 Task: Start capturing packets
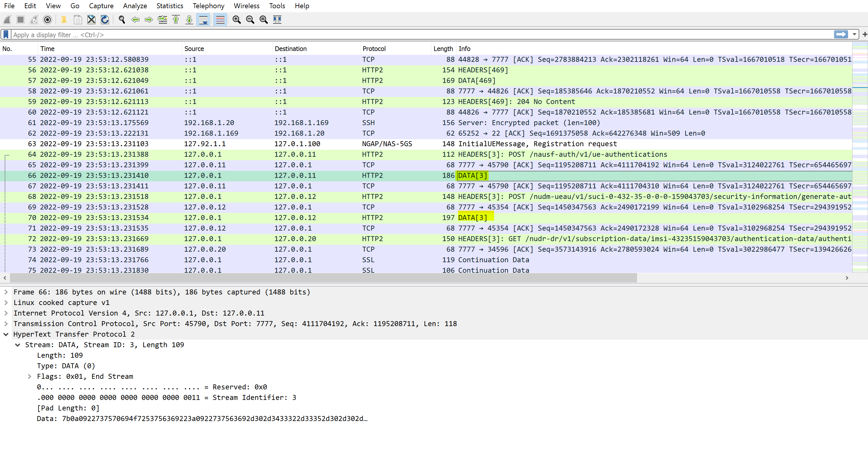point(7,20)
